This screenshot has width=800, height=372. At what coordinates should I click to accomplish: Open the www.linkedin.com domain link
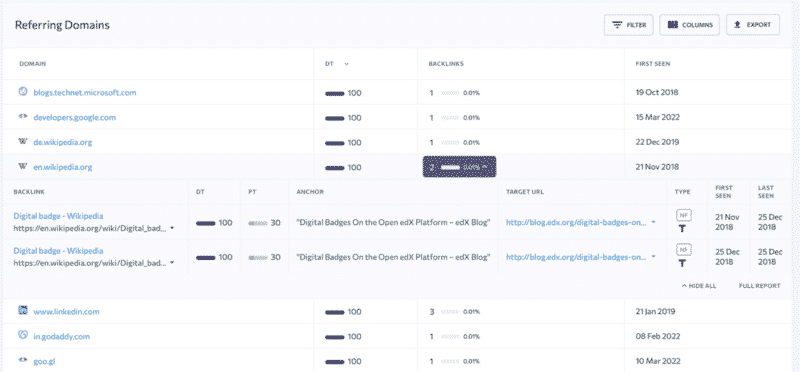coord(66,311)
